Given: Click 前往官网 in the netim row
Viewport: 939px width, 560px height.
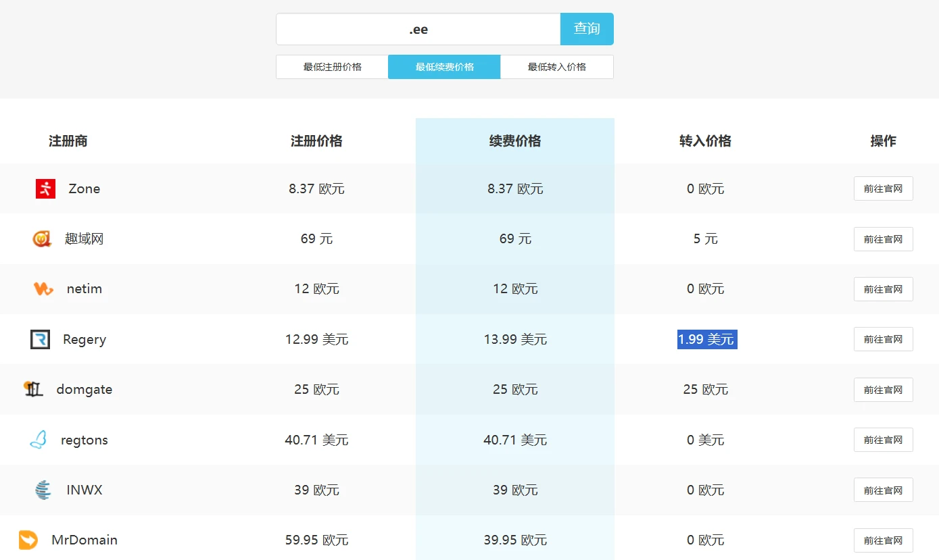Looking at the screenshot, I should point(883,289).
